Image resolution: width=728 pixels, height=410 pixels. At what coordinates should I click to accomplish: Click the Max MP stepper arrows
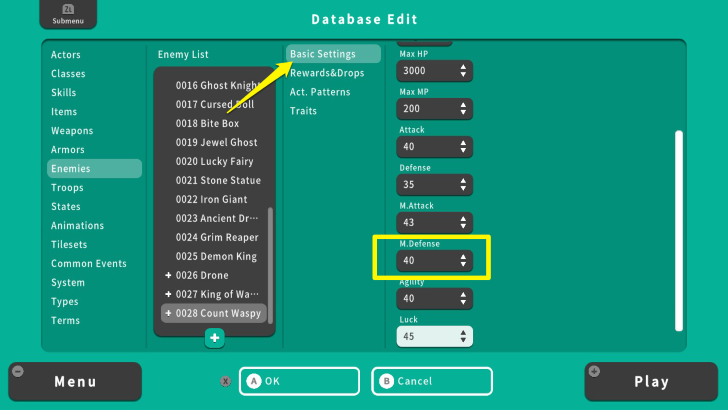click(x=463, y=109)
